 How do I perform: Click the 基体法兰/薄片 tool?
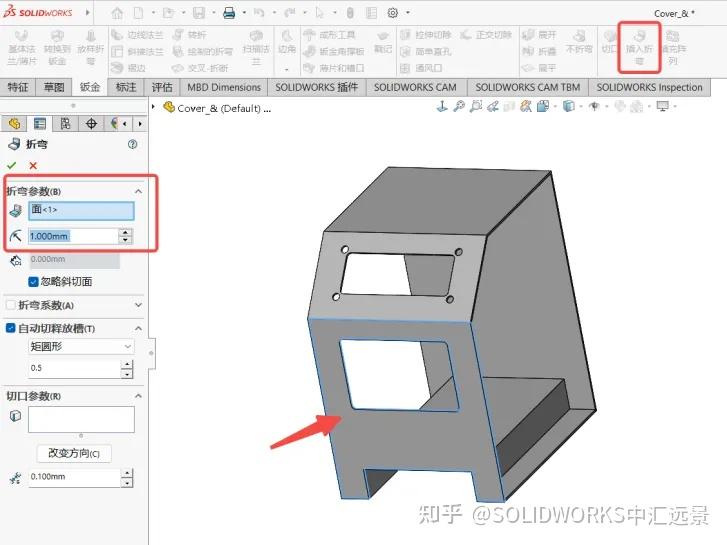click(x=21, y=48)
